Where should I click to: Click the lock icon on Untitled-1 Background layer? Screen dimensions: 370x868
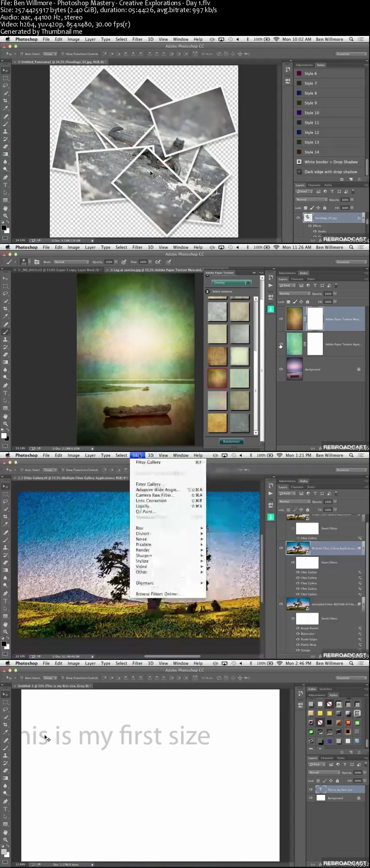pos(359,798)
